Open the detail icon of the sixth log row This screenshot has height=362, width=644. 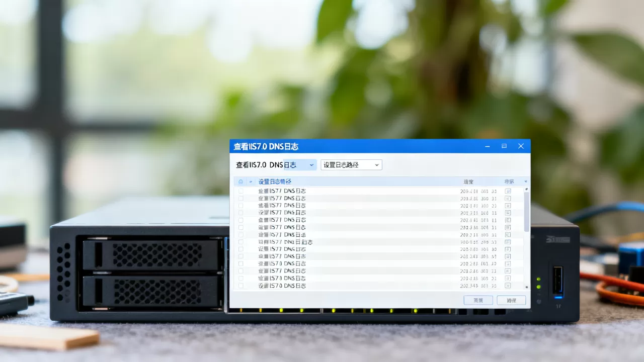tap(508, 227)
